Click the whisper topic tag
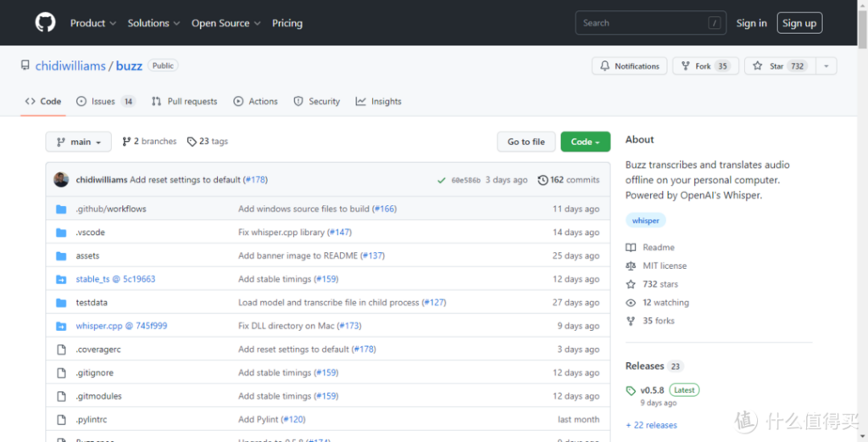 pos(646,221)
